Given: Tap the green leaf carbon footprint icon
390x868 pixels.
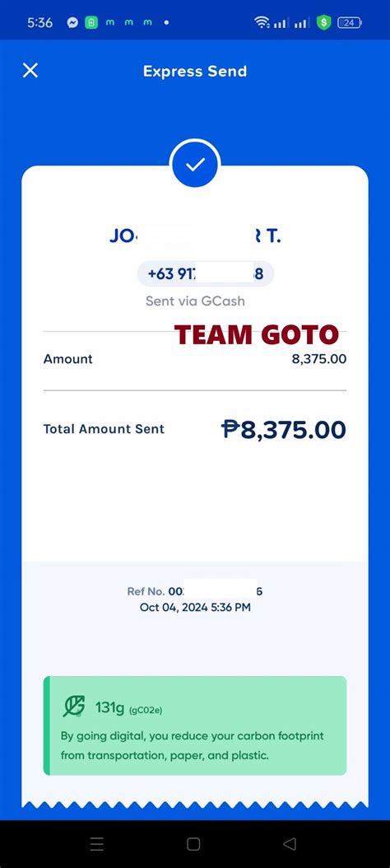Looking at the screenshot, I should (x=73, y=707).
